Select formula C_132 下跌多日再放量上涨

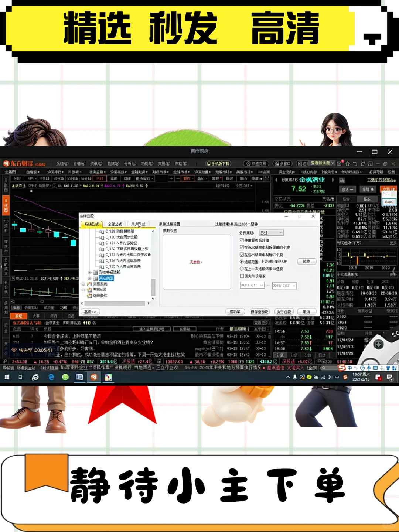click(126, 249)
